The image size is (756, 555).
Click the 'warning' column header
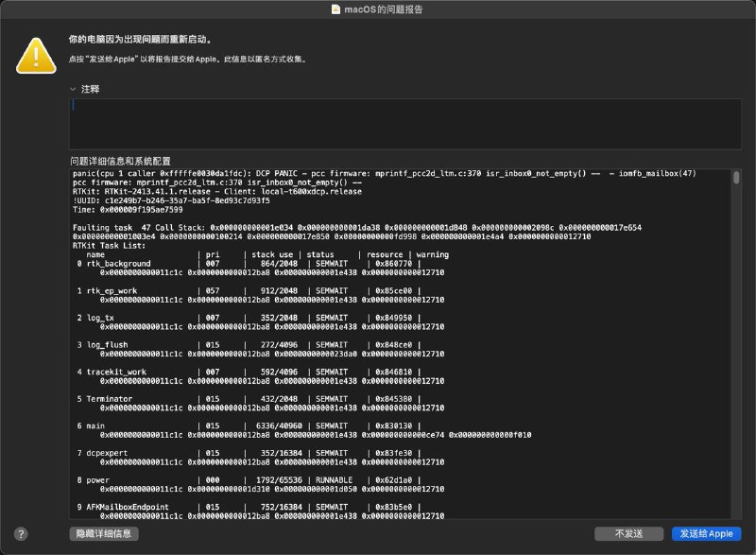[433, 254]
